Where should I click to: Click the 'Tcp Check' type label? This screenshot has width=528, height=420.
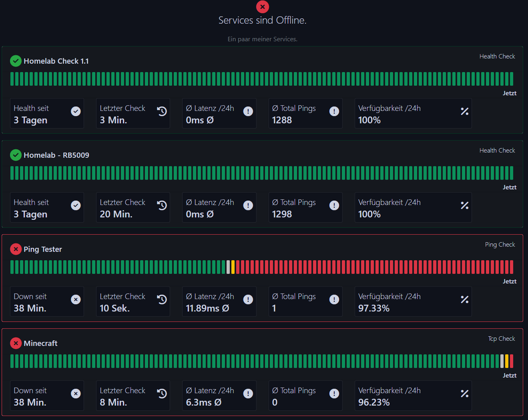click(502, 339)
